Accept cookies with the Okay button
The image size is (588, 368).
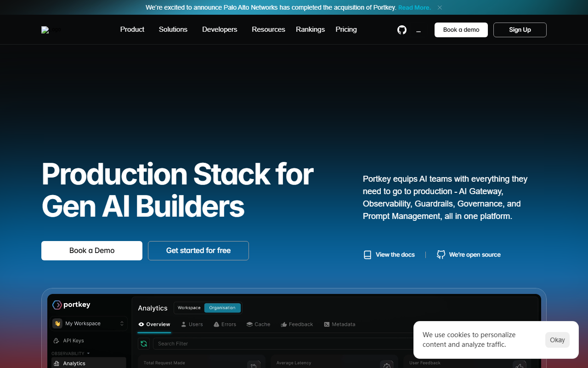557,340
